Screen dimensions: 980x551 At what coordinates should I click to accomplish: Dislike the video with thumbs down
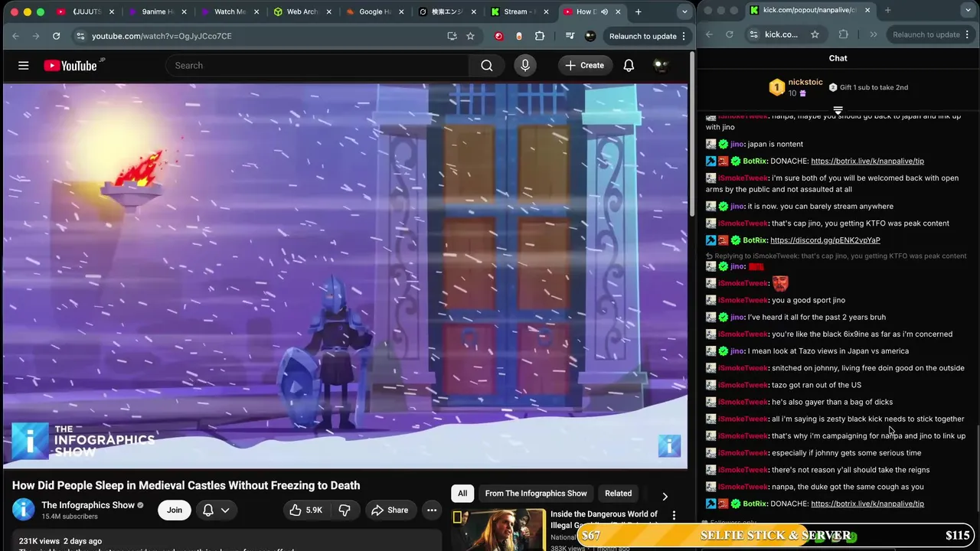(x=345, y=510)
